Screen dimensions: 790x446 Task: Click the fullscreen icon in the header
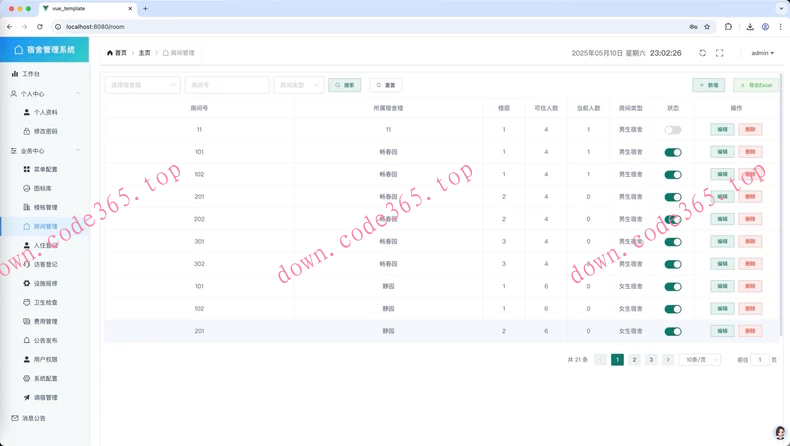[x=719, y=53]
